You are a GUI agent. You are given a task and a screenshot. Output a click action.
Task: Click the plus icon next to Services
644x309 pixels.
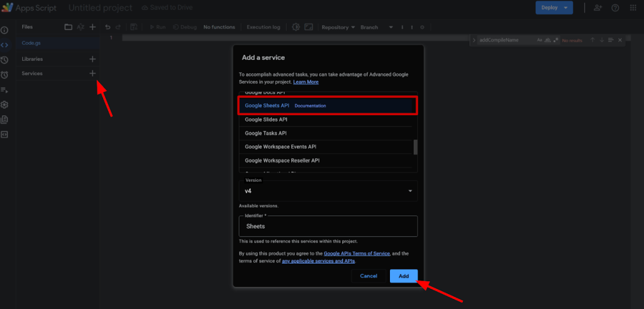click(x=92, y=74)
